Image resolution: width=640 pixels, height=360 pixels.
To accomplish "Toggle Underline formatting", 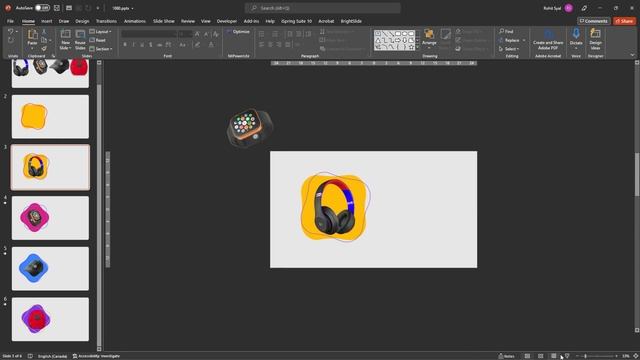I will (x=142, y=44).
